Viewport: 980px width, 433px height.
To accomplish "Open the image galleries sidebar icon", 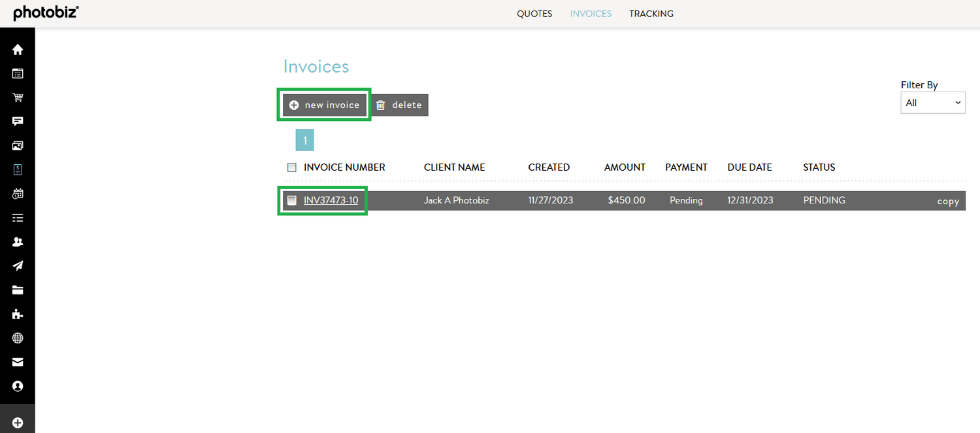I will tap(18, 145).
